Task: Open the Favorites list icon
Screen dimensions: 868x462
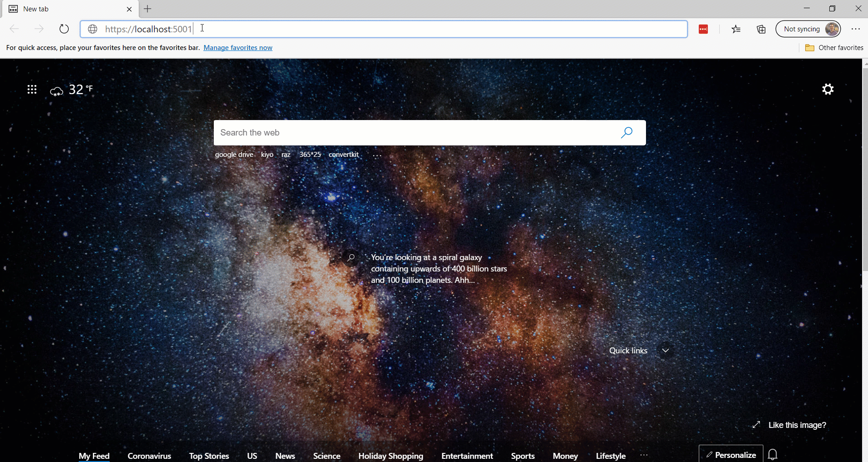Action: click(x=736, y=29)
